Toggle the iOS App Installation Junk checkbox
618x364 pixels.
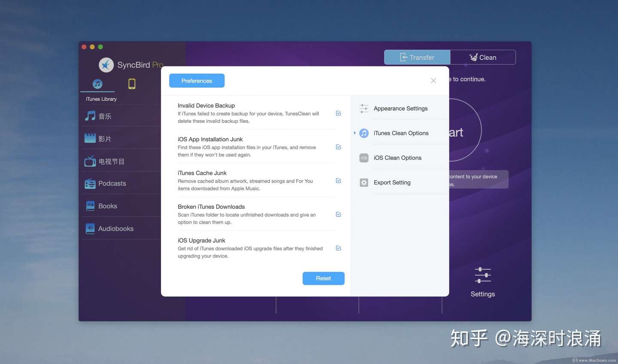point(338,147)
